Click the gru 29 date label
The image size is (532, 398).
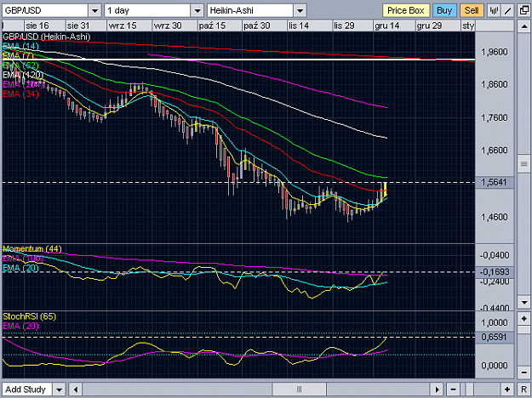pos(429,26)
